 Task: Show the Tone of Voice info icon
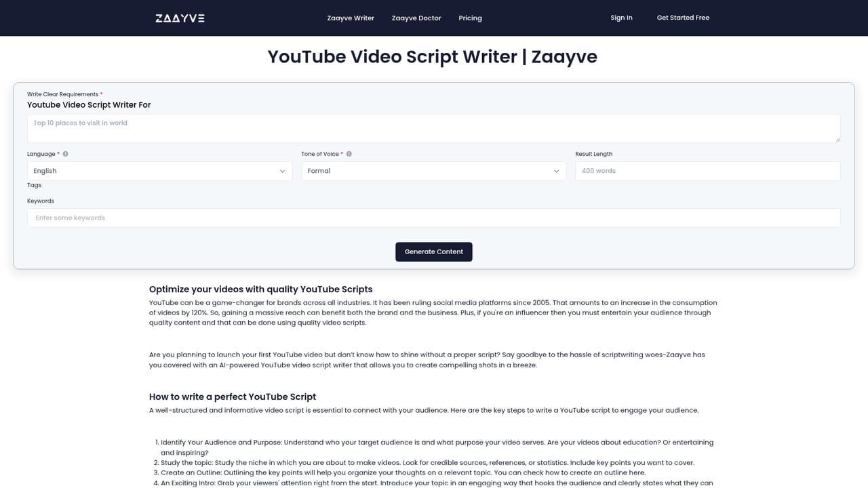349,154
